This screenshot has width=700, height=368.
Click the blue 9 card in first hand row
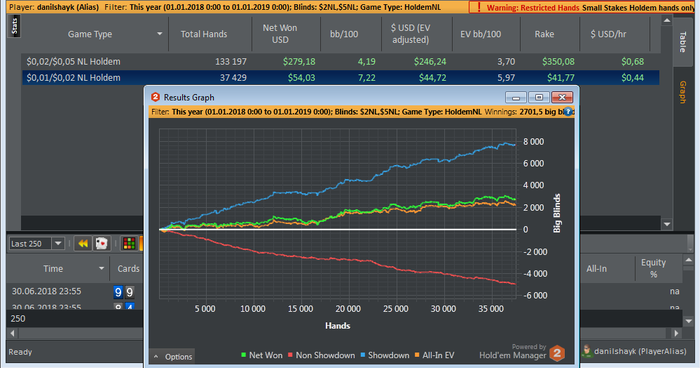click(118, 292)
